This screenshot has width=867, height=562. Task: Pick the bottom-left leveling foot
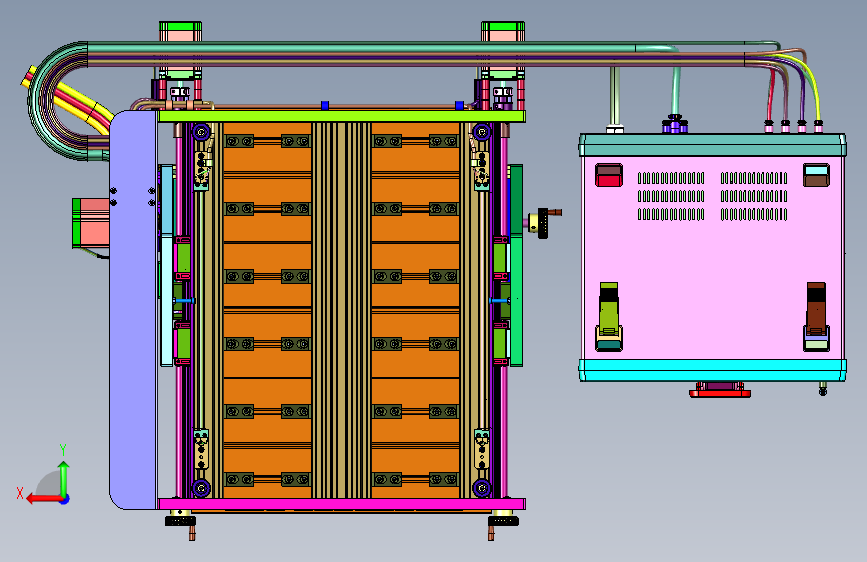point(181,521)
